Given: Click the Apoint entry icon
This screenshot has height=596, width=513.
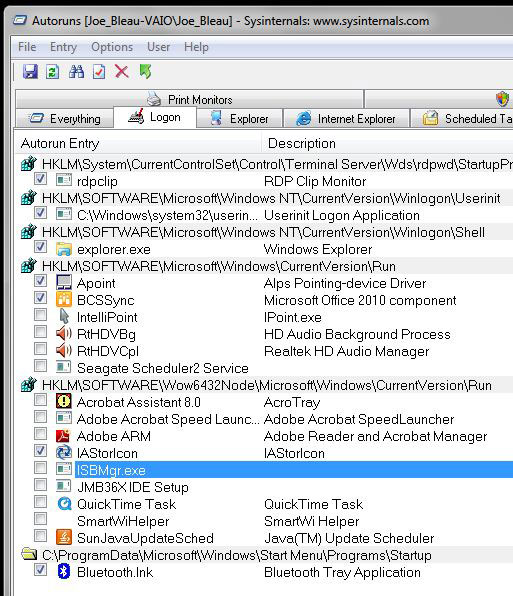Looking at the screenshot, I should click(64, 283).
